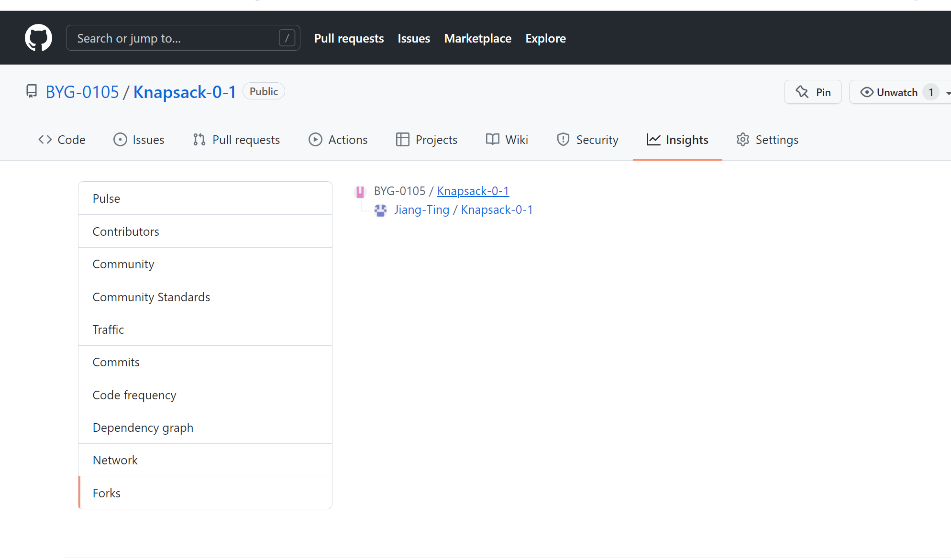Viewport: 951px width, 560px height.
Task: Click the GitHub Octocat logo
Action: (x=38, y=38)
